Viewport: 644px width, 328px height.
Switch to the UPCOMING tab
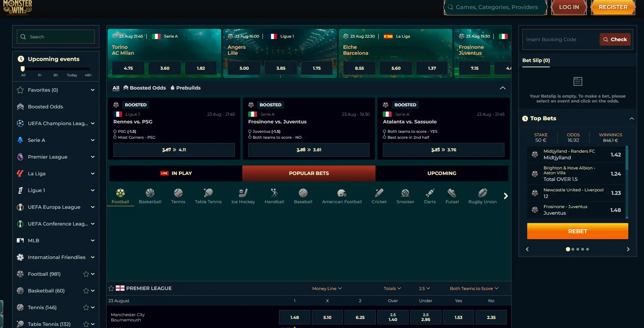(442, 173)
